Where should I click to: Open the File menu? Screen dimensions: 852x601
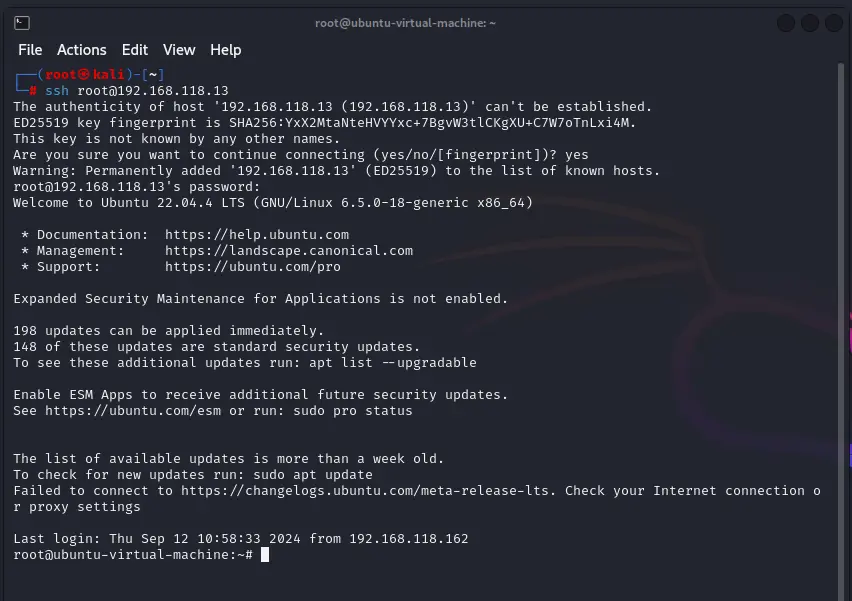[30, 50]
